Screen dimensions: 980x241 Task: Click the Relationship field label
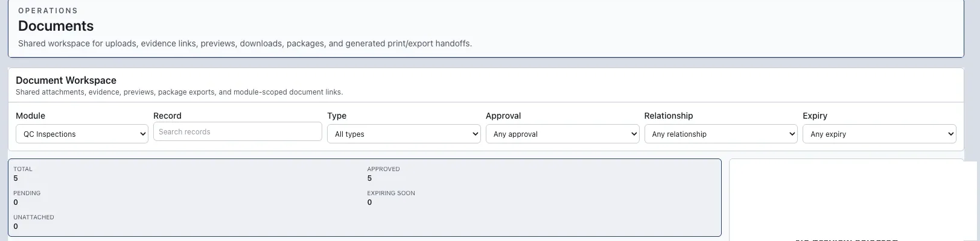click(669, 116)
